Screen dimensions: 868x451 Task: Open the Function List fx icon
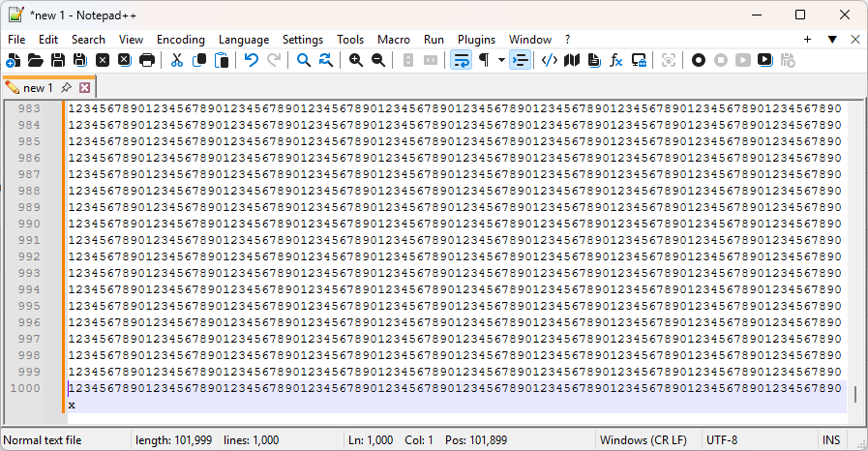(x=616, y=60)
